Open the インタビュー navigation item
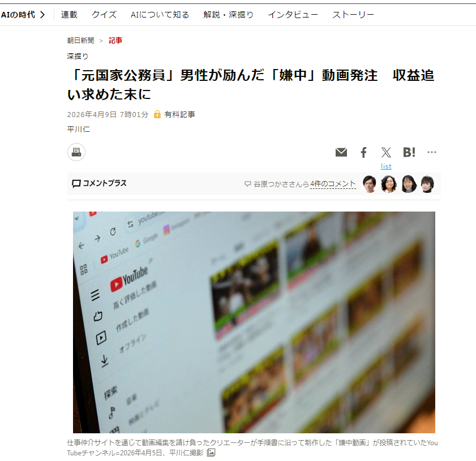The width and height of the screenshot is (476, 461). click(x=293, y=14)
